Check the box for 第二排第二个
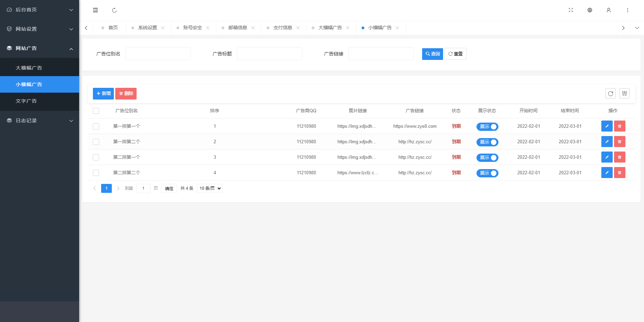Screen dimensions: 644x322 [x=96, y=173]
